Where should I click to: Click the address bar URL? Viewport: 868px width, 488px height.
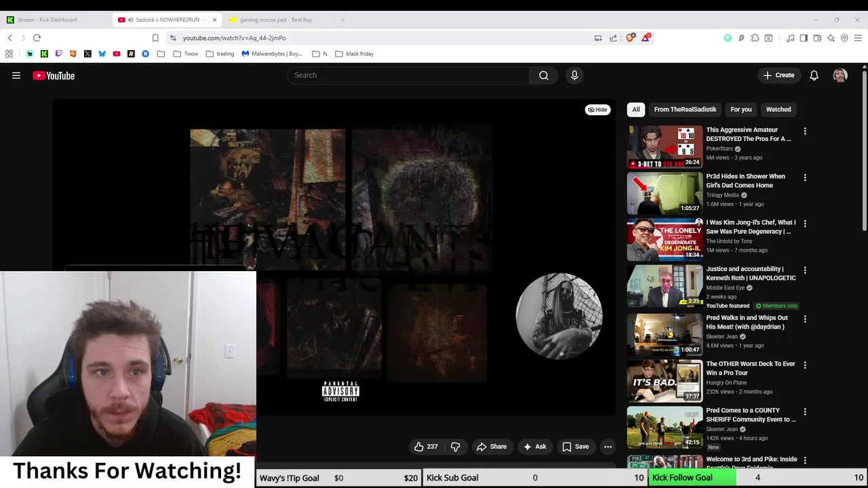pos(234,38)
